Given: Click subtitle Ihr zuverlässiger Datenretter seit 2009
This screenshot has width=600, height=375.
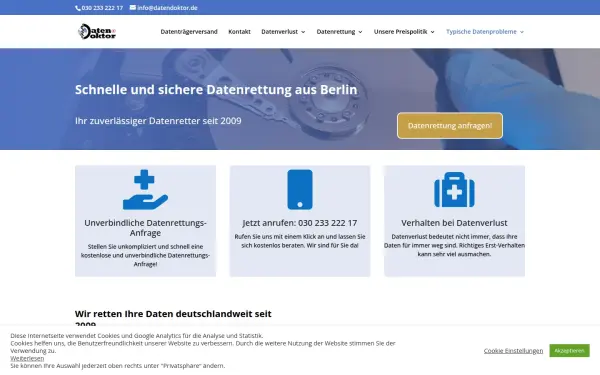Looking at the screenshot, I should coord(158,121).
